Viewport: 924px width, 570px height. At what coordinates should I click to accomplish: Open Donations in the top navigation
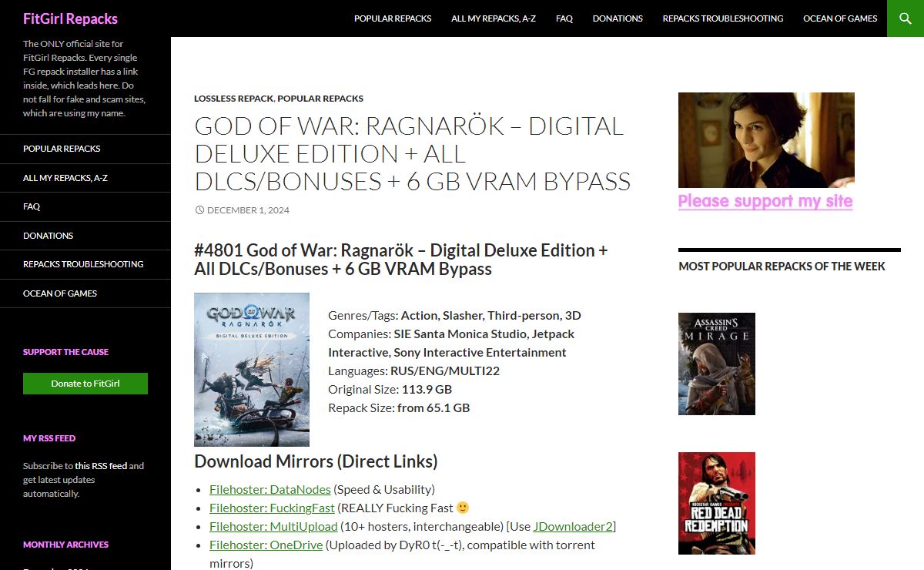tap(618, 18)
